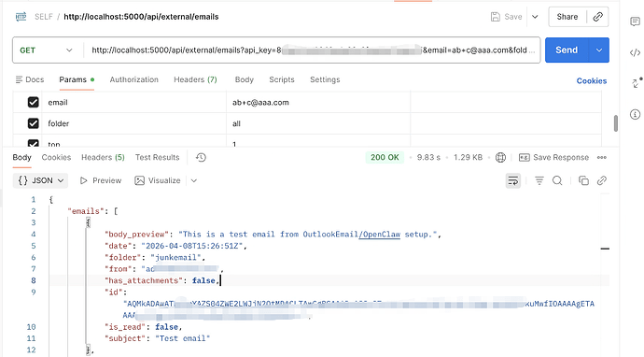Uncheck the email parameter checkbox
Image resolution: width=644 pixels, height=357 pixels.
coord(34,103)
